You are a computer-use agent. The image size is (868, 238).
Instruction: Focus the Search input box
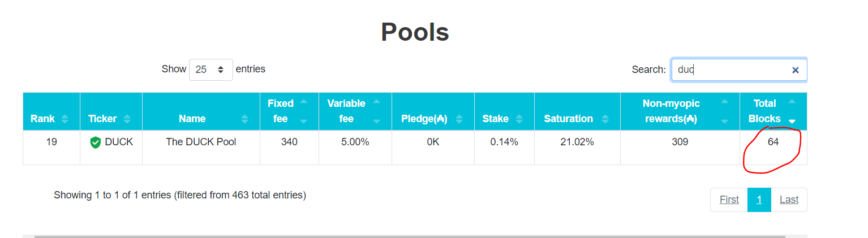click(x=730, y=70)
